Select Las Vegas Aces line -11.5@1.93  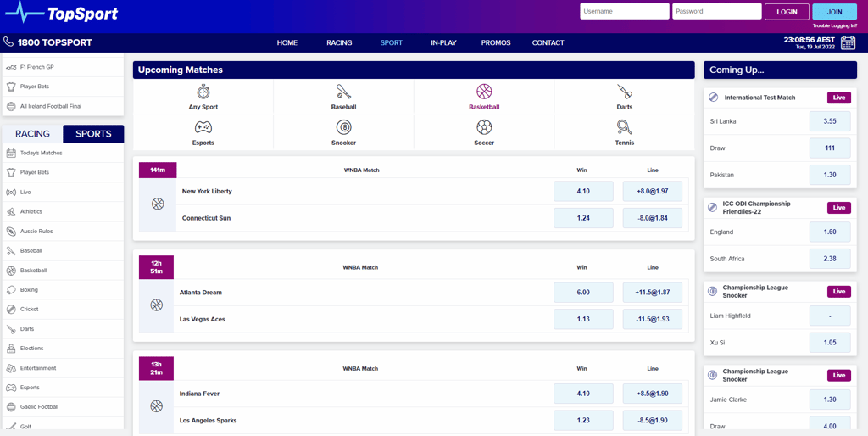coord(653,319)
